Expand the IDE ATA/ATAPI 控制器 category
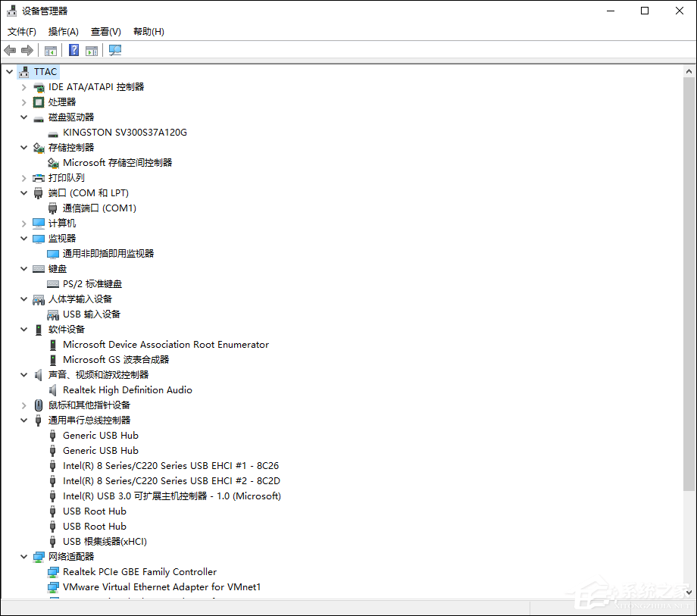This screenshot has width=697, height=616. click(x=23, y=86)
